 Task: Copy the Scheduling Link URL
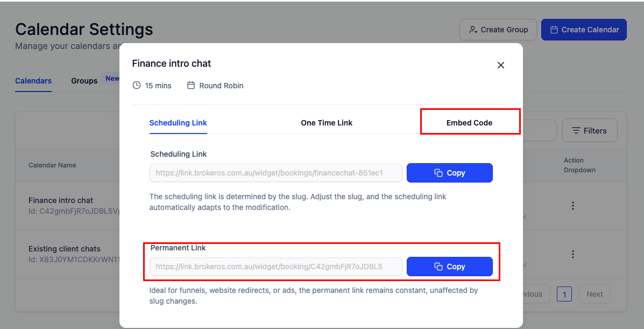[450, 173]
